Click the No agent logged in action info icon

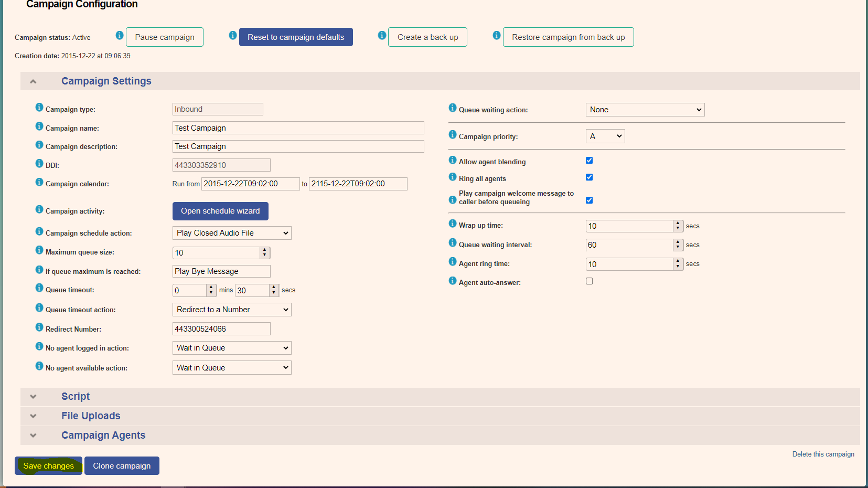39,346
